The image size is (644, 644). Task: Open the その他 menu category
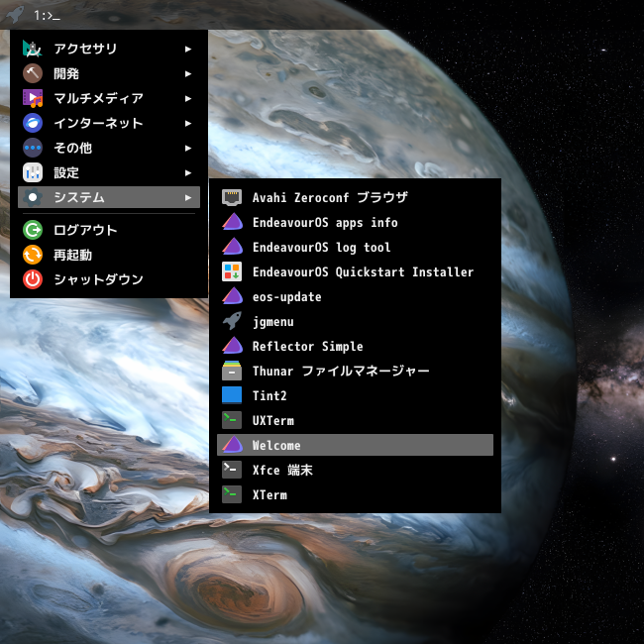pyautogui.click(x=109, y=148)
